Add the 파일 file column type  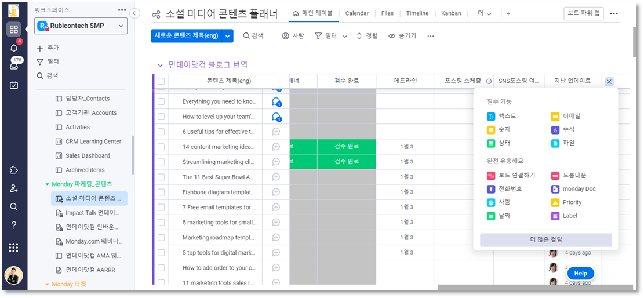tap(563, 143)
